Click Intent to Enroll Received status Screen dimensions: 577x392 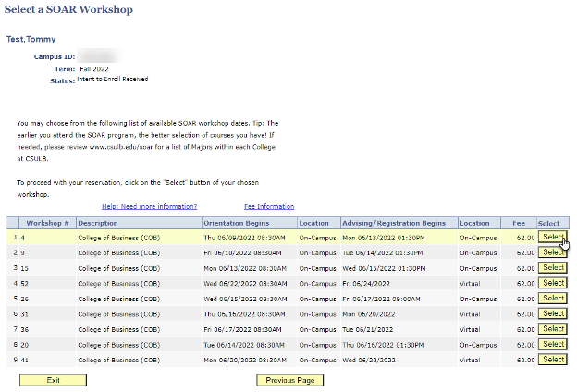(113, 80)
